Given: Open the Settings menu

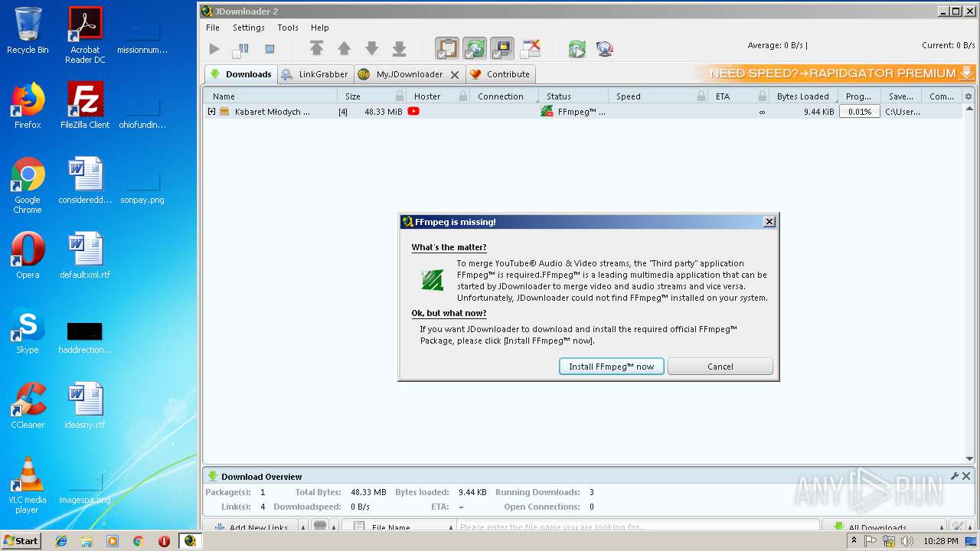Looking at the screenshot, I should [249, 28].
